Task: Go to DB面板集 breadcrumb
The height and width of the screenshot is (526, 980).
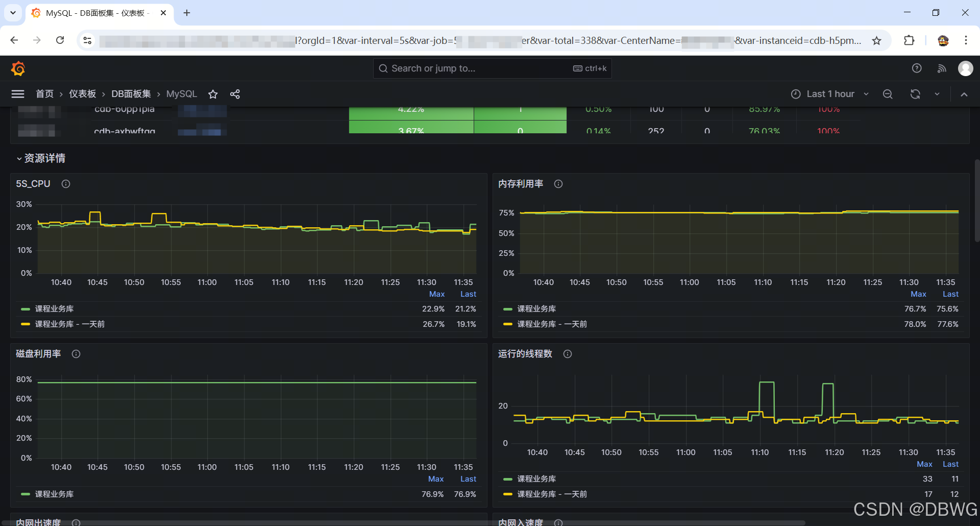Action: pyautogui.click(x=131, y=94)
